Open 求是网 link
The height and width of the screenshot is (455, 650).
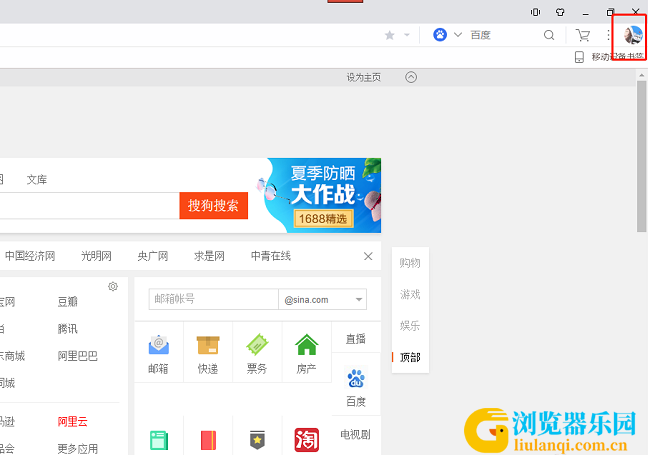click(x=209, y=256)
